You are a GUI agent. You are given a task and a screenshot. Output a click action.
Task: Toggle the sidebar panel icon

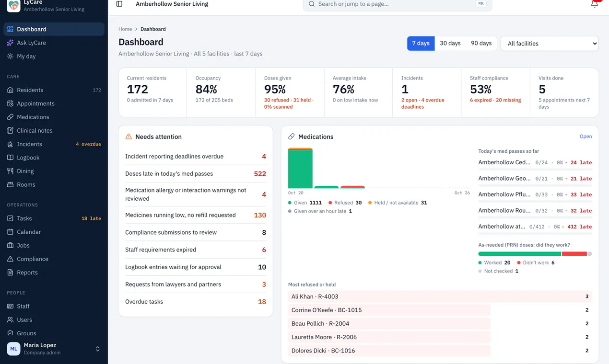click(x=119, y=4)
